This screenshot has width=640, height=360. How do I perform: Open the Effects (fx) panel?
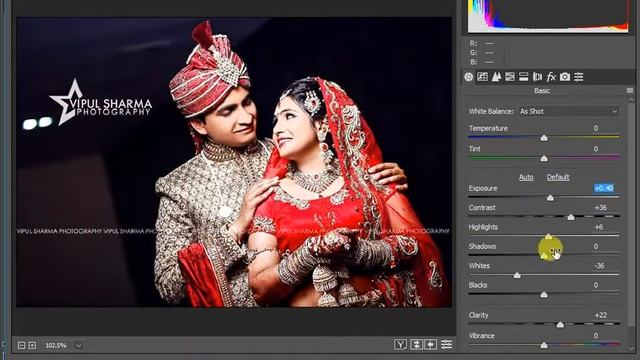[x=551, y=77]
